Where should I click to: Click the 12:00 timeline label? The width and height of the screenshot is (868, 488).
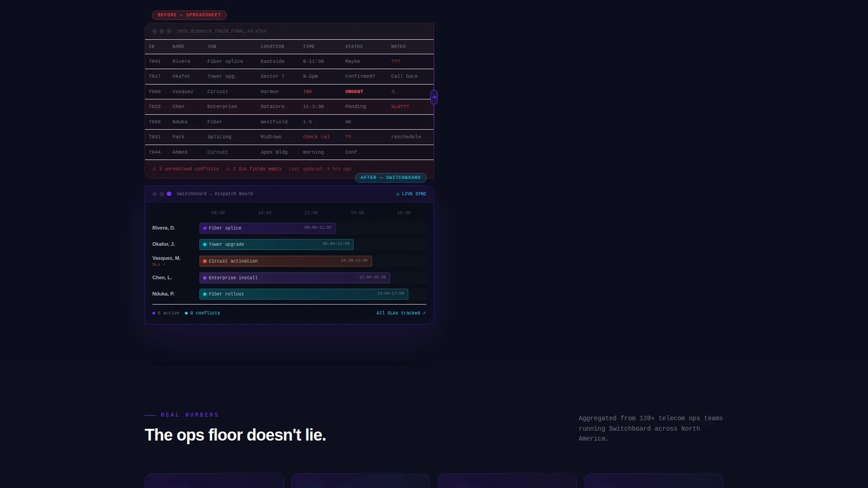tap(311, 213)
